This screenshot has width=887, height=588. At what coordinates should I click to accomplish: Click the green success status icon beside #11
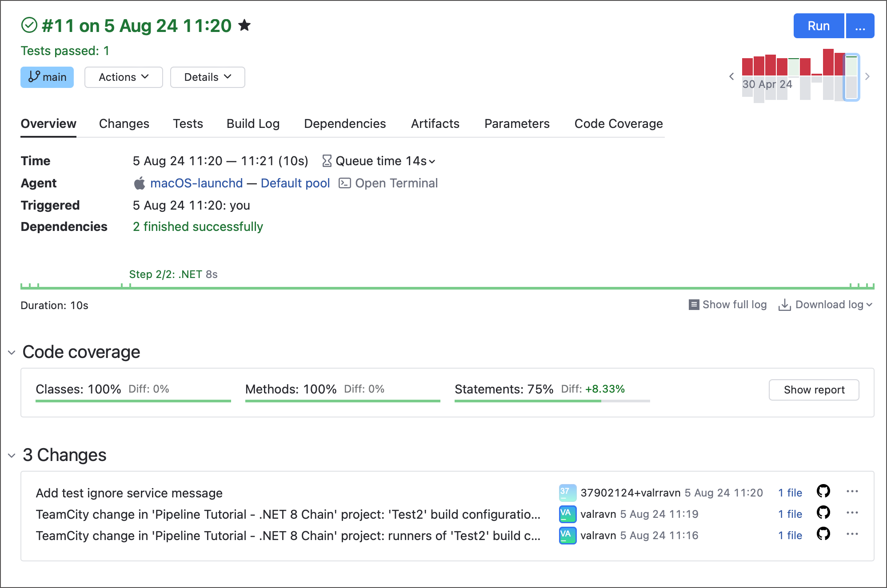click(28, 25)
